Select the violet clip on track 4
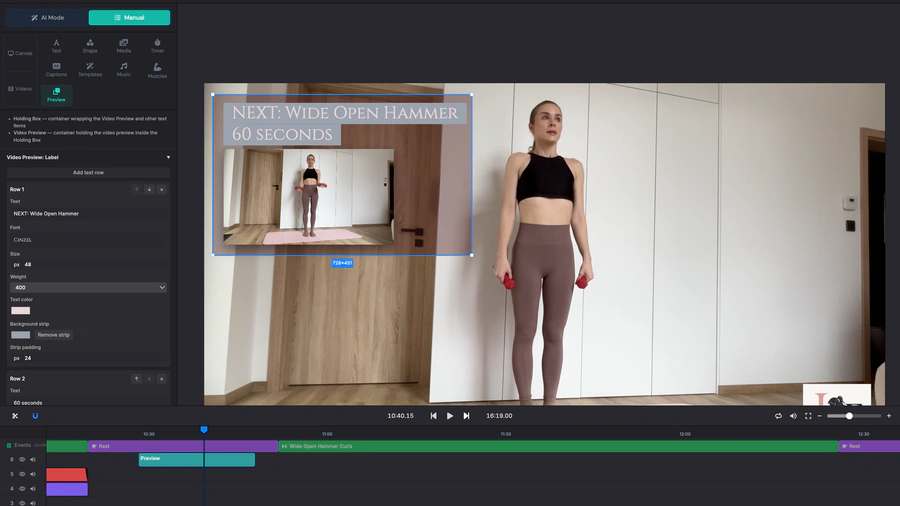This screenshot has height=506, width=900. tap(67, 489)
